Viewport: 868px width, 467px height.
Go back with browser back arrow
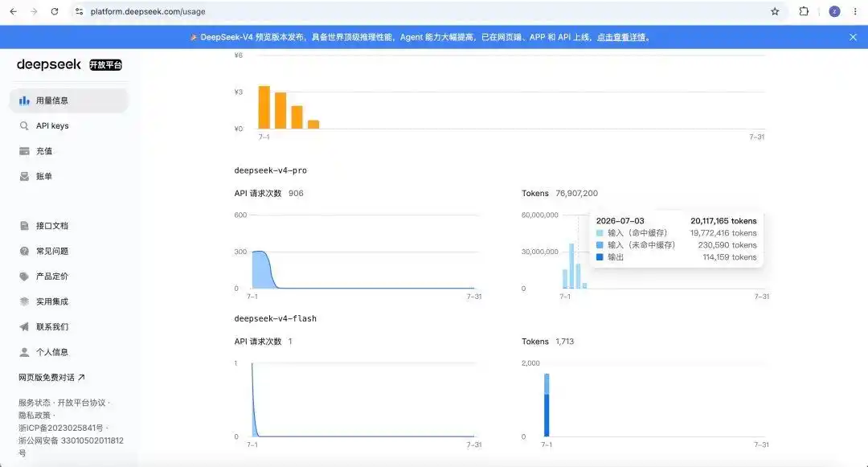coord(14,11)
